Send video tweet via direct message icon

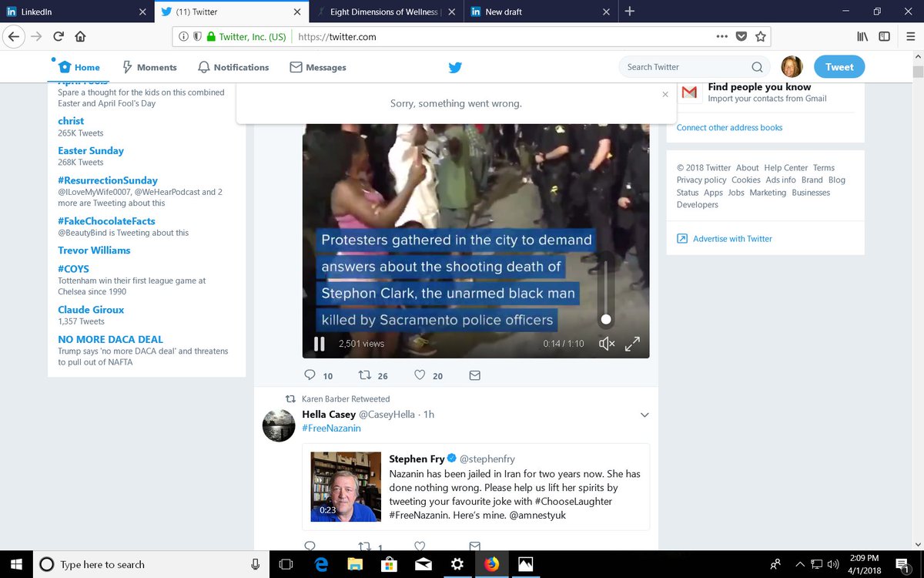[x=474, y=375]
